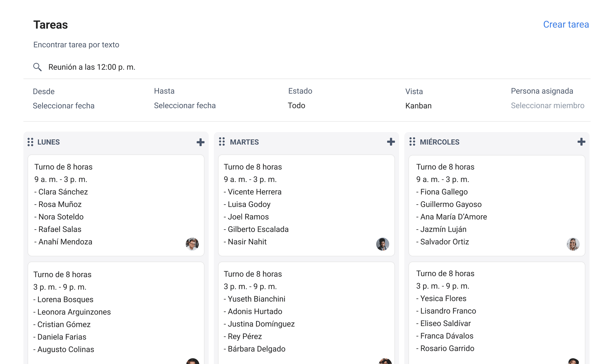
Task: Click the drag handle icon next to LUNES
Action: [x=30, y=142]
